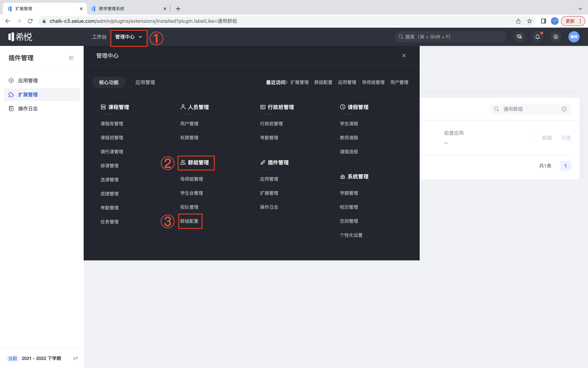Close the 管理中心 panel

point(404,56)
